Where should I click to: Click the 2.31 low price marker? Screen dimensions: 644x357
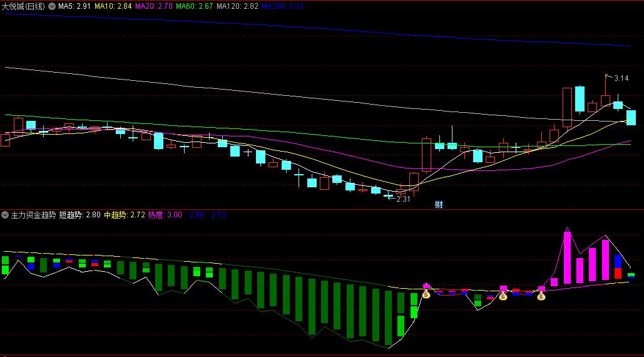coord(403,199)
